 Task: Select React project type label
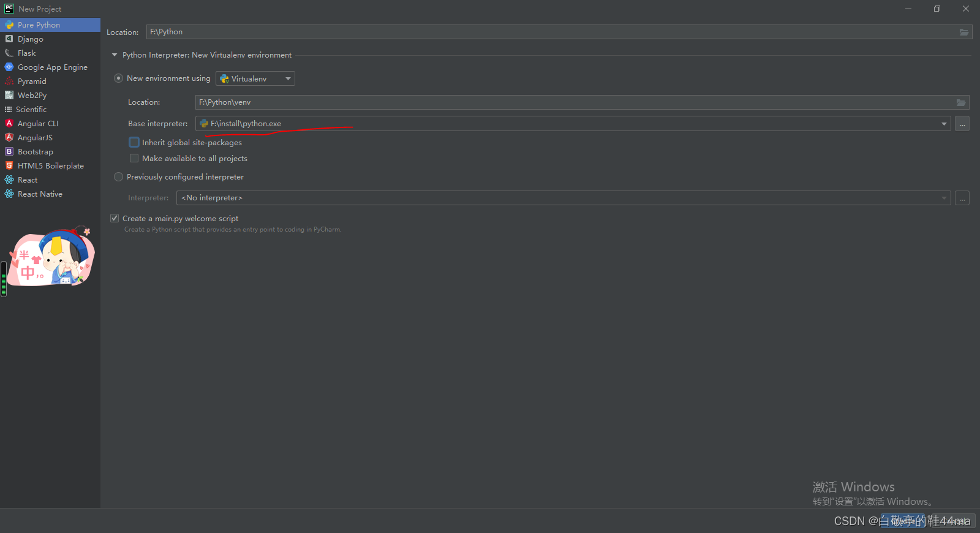[28, 180]
